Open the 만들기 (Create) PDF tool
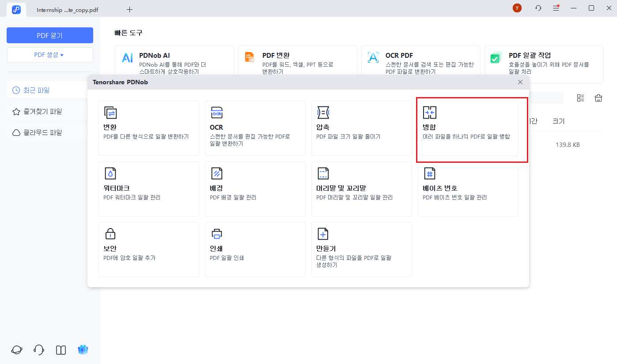Image resolution: width=617 pixels, height=364 pixels. (x=361, y=249)
